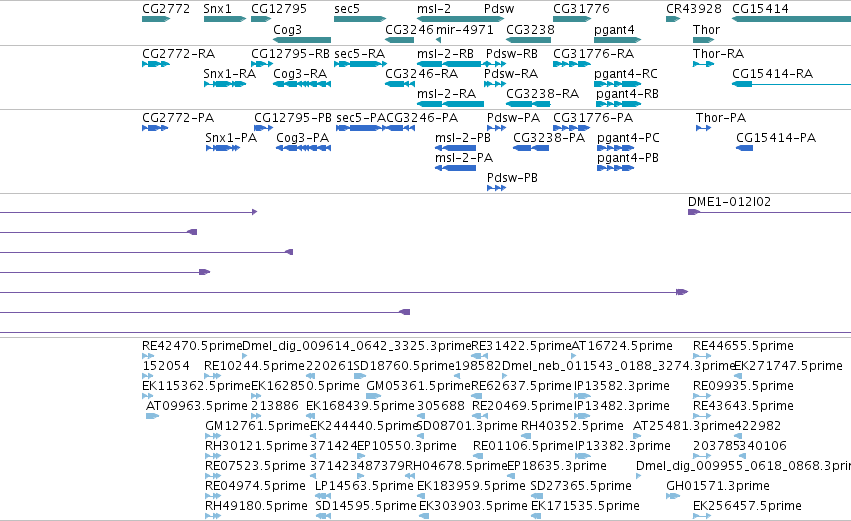Select protein msl-2-PB
851x521 pixels.
(455, 148)
